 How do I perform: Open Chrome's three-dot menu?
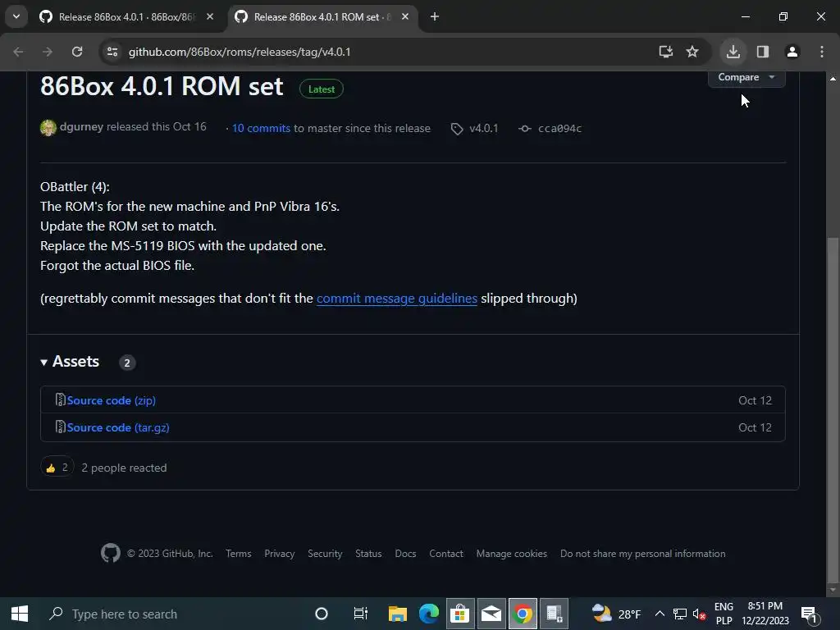[x=822, y=52]
